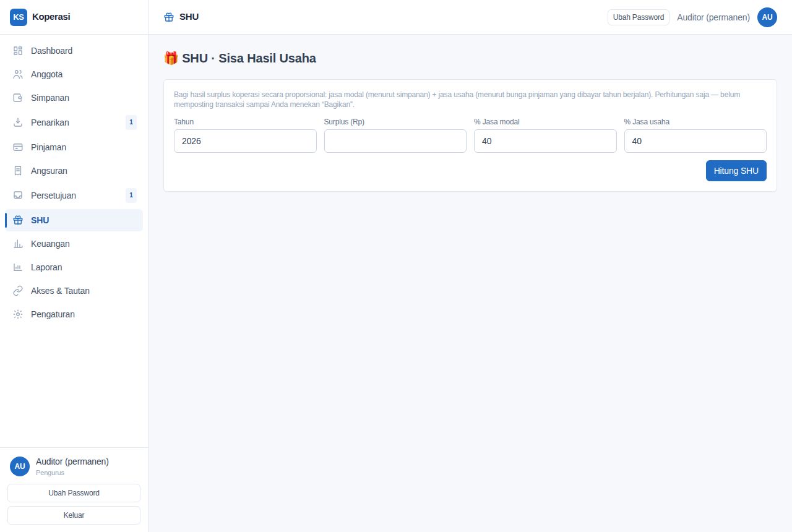Open the Laporan menu item
The width and height of the screenshot is (792, 532).
click(74, 267)
